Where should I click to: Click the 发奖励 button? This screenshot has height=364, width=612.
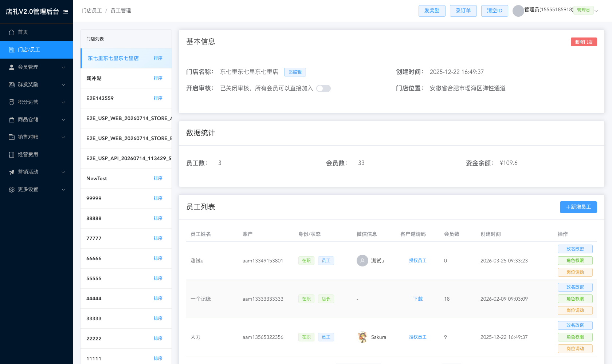432,11
